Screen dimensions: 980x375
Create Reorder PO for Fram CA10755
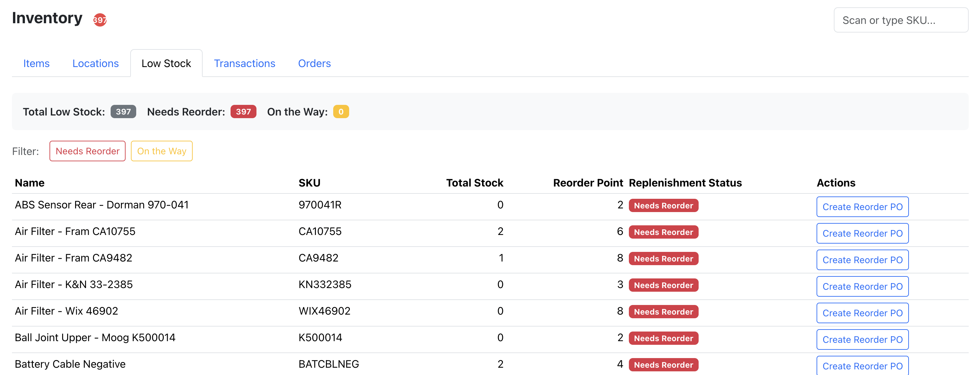[x=862, y=234]
